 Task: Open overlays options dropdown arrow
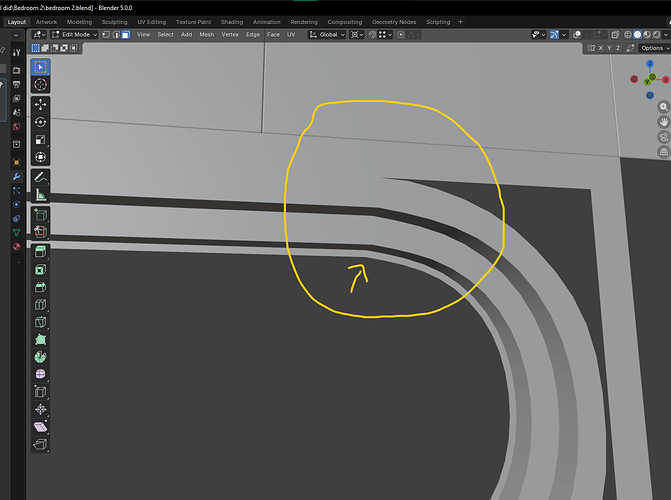pos(586,35)
